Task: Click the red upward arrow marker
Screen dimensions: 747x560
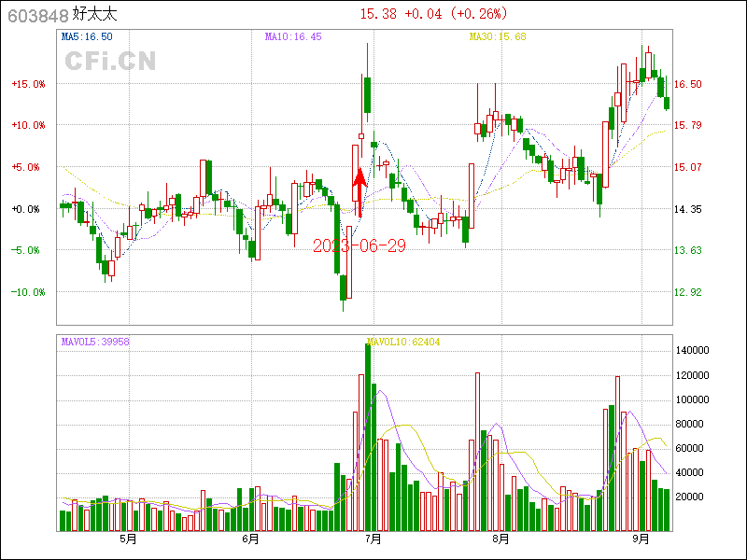Action: tap(359, 192)
